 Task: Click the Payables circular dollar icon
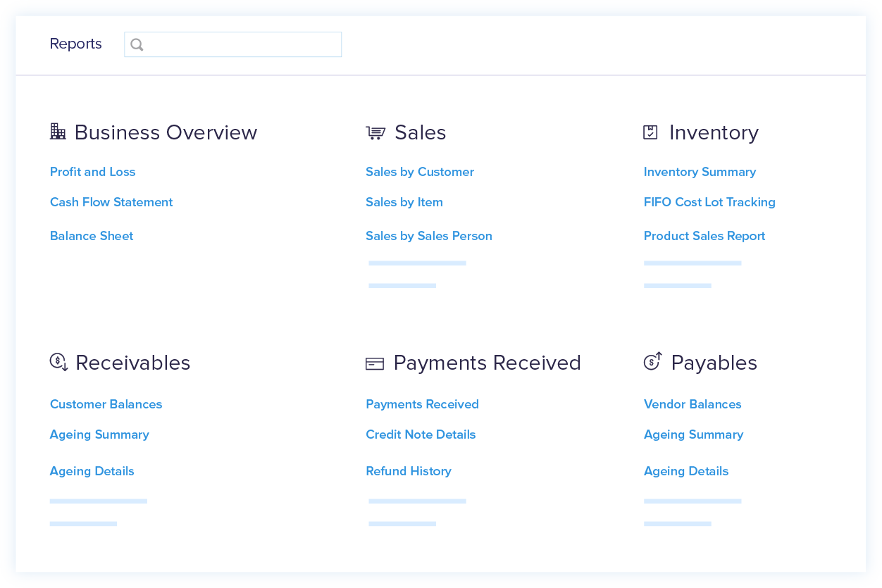pos(652,362)
